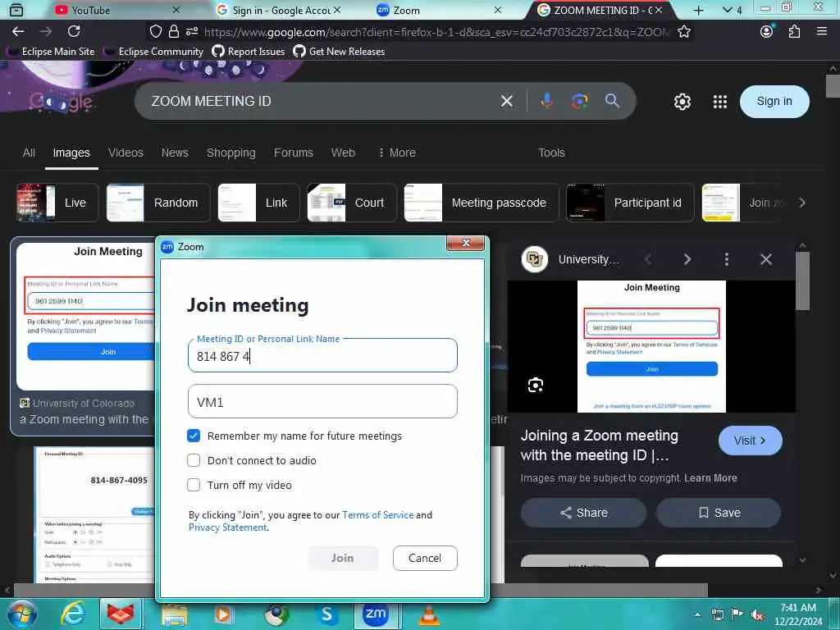Clear the Google search box with X
Image resolution: width=840 pixels, height=630 pixels.
(x=507, y=101)
